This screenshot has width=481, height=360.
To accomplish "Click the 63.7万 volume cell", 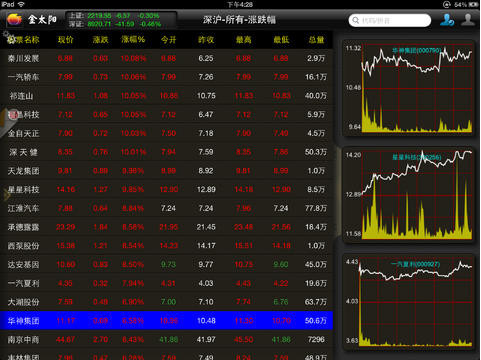I will [x=316, y=302].
